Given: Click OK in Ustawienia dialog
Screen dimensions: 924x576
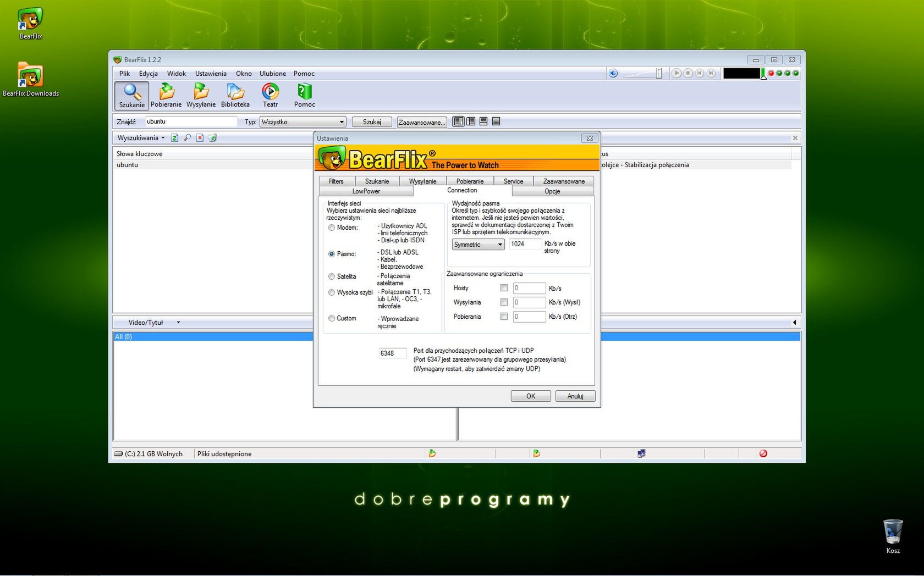Looking at the screenshot, I should click(531, 396).
